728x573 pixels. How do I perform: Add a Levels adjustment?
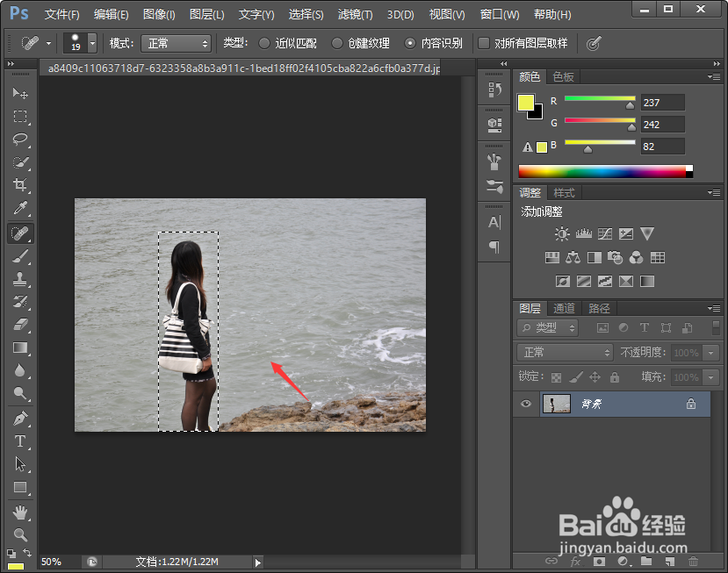[x=584, y=233]
